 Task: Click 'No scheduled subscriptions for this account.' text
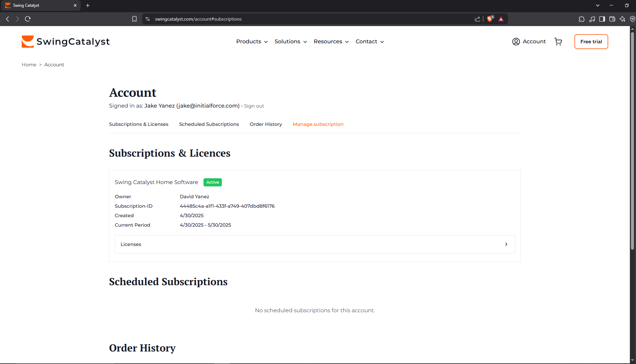pyautogui.click(x=315, y=311)
